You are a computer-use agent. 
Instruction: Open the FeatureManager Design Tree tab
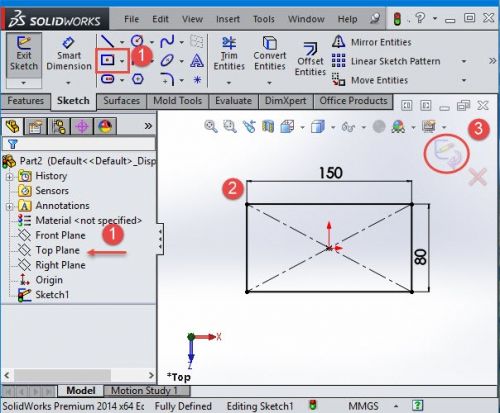[x=13, y=126]
